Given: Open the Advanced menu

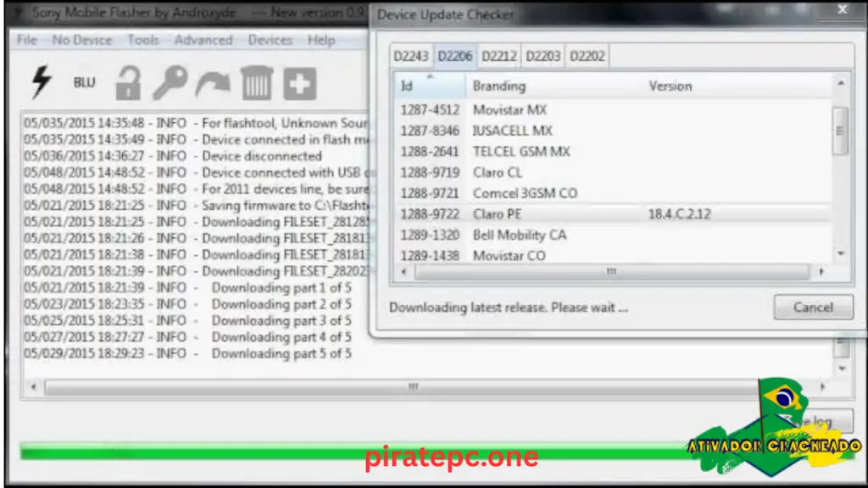Looking at the screenshot, I should coord(203,40).
